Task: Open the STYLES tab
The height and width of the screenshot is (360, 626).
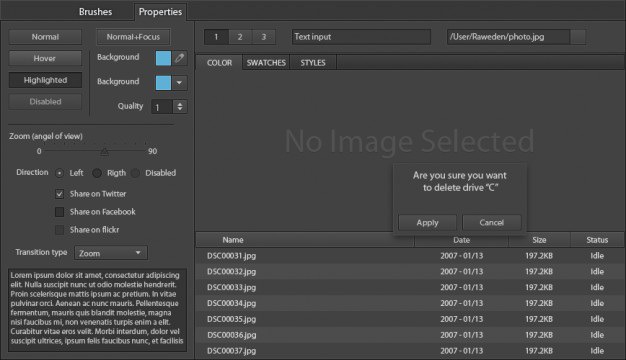Action: [x=313, y=63]
